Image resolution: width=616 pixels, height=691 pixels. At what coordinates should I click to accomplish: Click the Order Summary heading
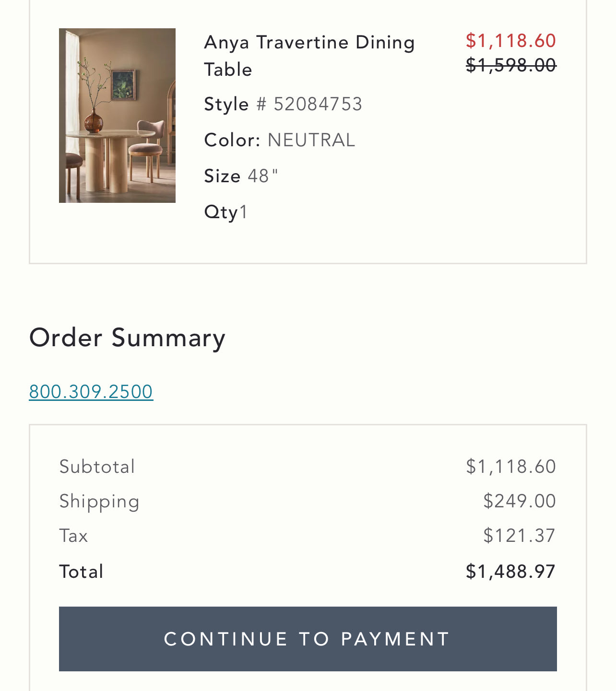pos(127,337)
